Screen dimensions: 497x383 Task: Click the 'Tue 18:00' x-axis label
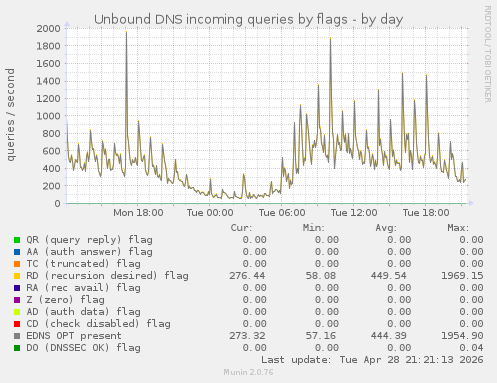point(426,213)
